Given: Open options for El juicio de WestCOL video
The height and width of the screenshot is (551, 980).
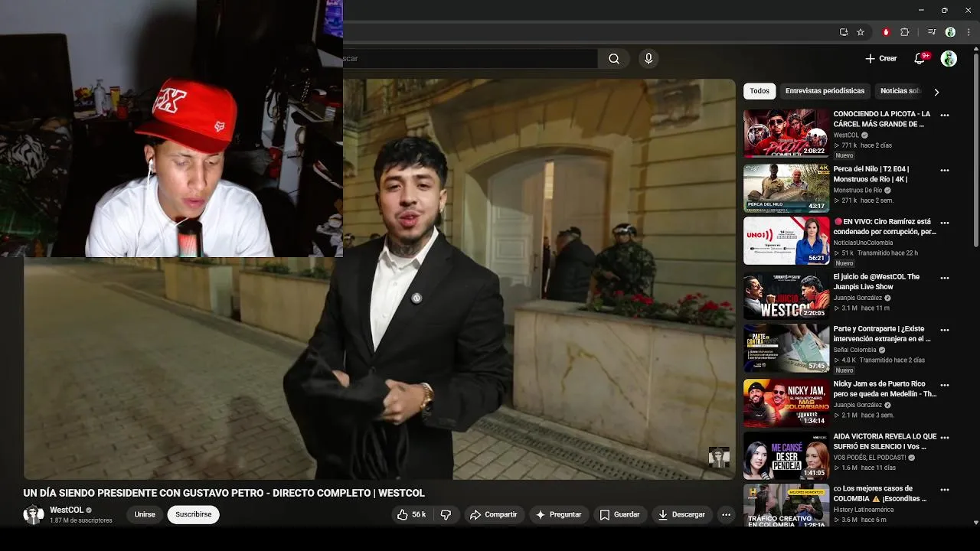Looking at the screenshot, I should click(x=945, y=278).
